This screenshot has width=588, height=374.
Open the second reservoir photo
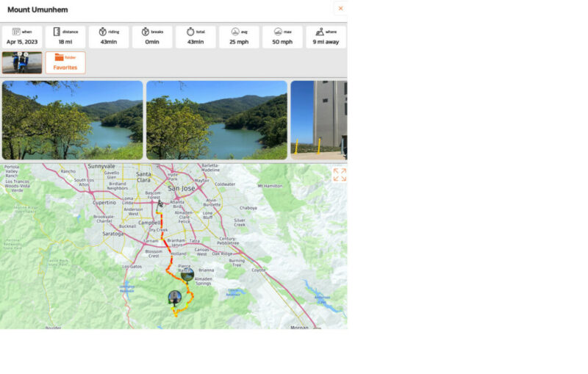coord(216,120)
